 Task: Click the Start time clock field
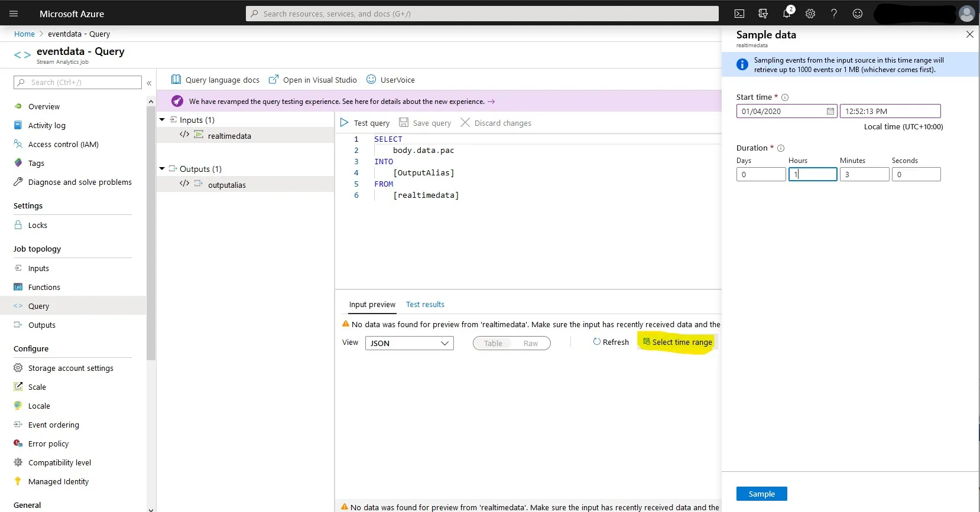click(x=890, y=111)
